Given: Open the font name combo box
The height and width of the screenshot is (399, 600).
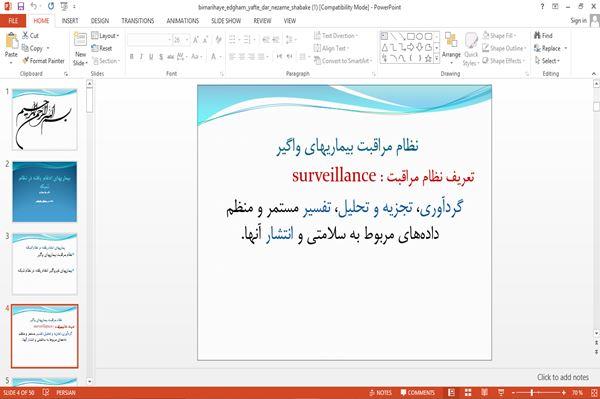Looking at the screenshot, I should 149,40.
